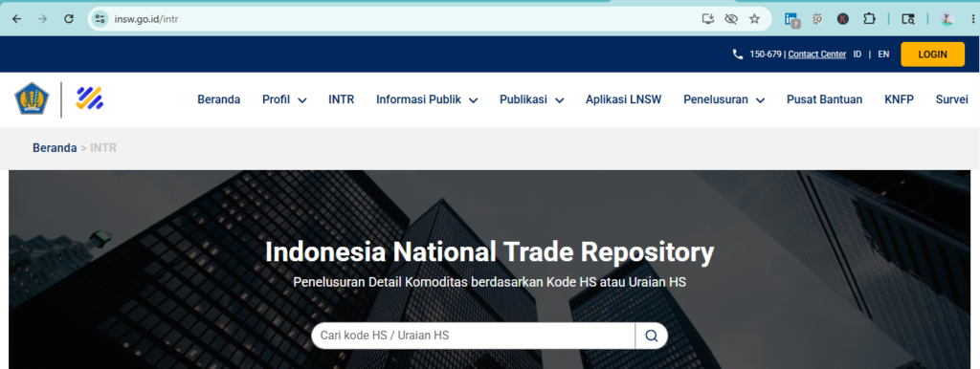Open site information icon in address bar
Image resolution: width=980 pixels, height=369 pixels.
100,19
